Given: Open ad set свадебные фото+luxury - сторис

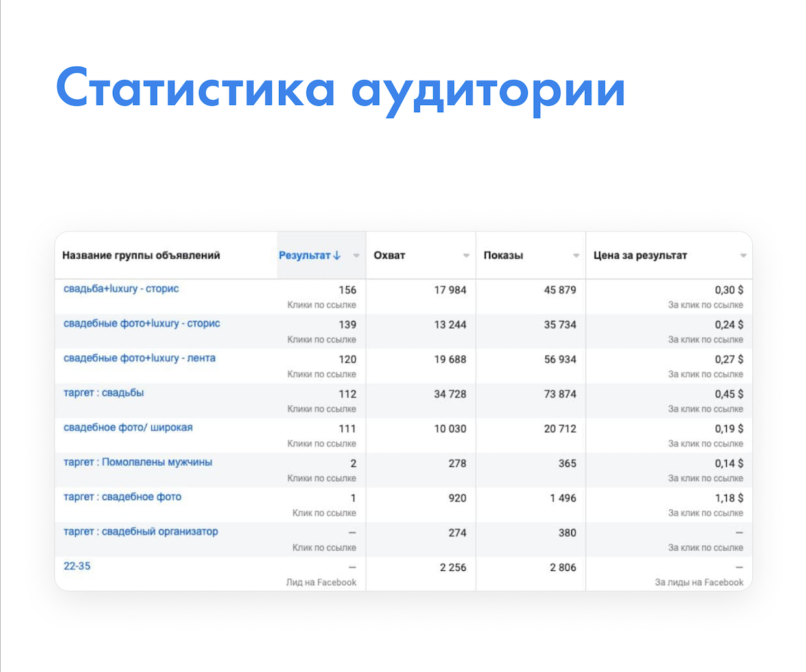Looking at the screenshot, I should (x=142, y=323).
